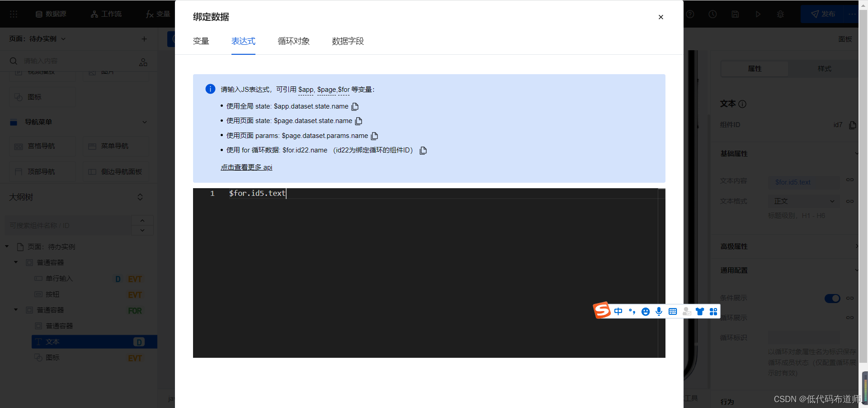The height and width of the screenshot is (408, 868).
Task: Toggle Chinese/English input mode (中)
Action: (x=618, y=311)
